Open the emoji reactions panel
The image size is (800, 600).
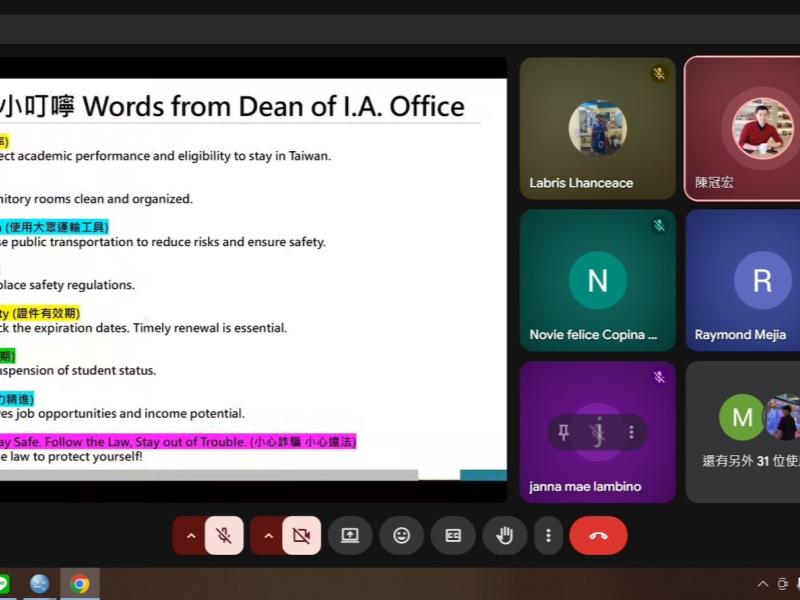click(402, 536)
